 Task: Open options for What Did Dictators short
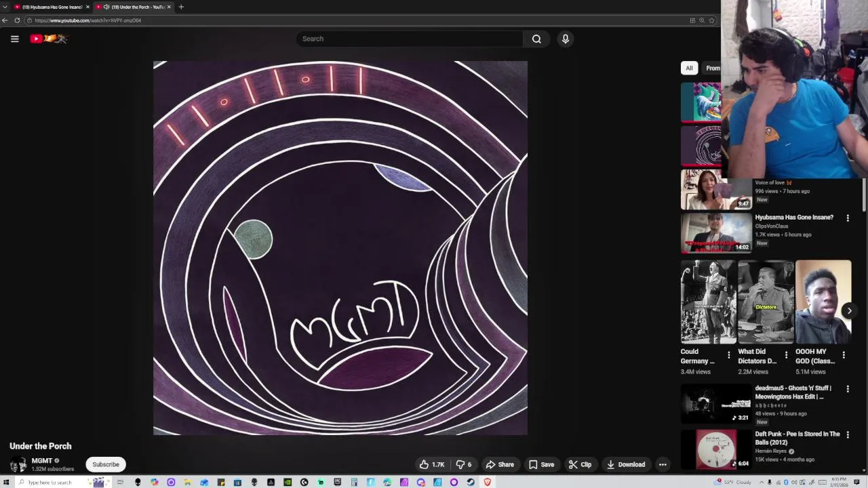tap(786, 354)
